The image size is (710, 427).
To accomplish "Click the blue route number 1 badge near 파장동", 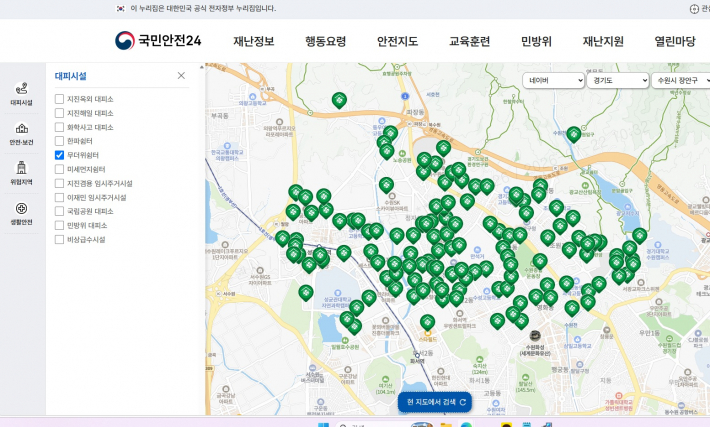I will click(x=405, y=96).
